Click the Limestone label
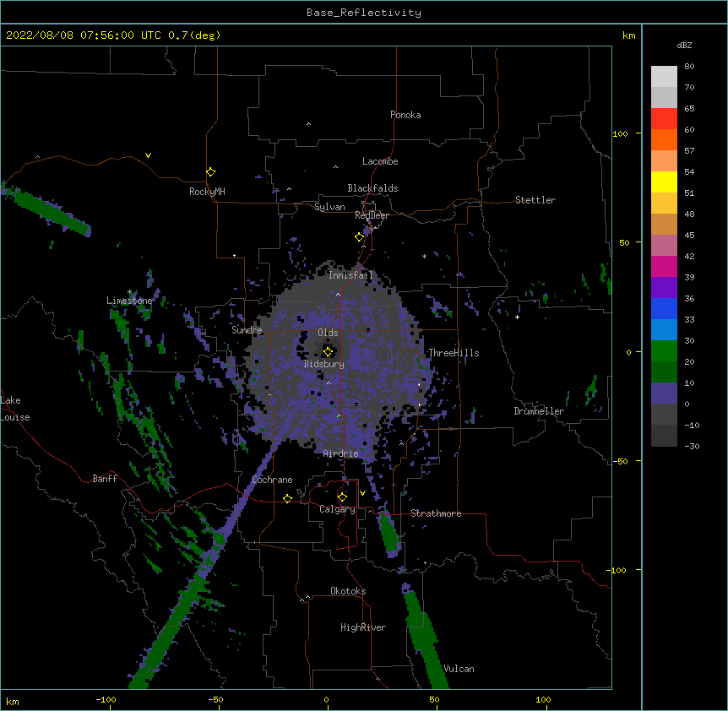The height and width of the screenshot is (711, 728). 129,301
